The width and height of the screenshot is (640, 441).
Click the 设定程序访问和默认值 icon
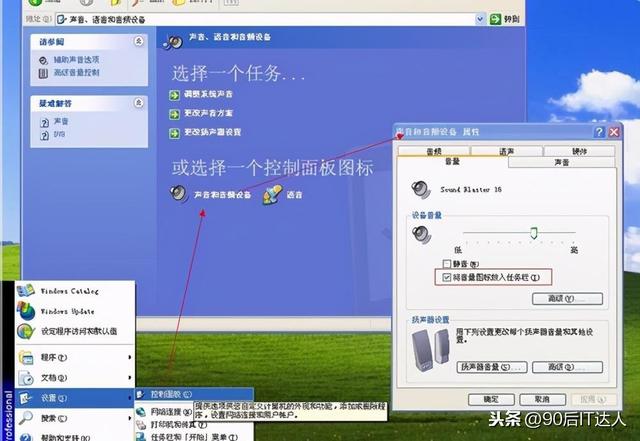pos(26,331)
